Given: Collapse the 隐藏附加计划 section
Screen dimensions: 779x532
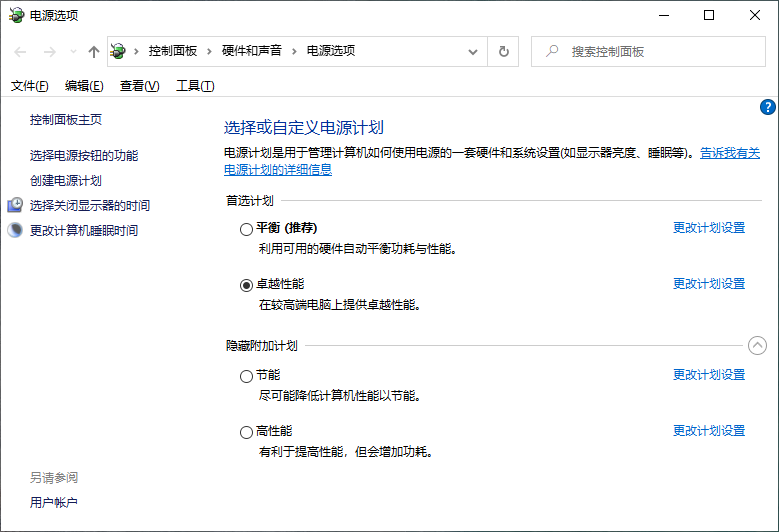Looking at the screenshot, I should point(757,345).
